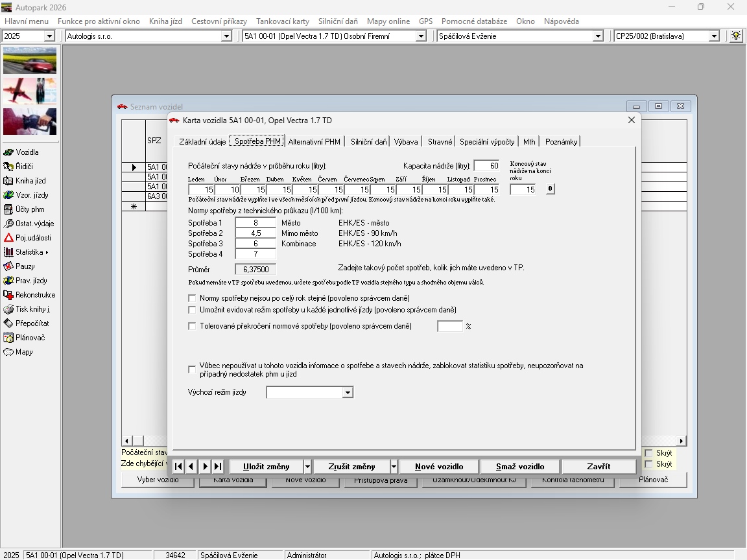Open the year 2025 dropdown
Viewport: 747px width, 560px height.
pos(49,36)
